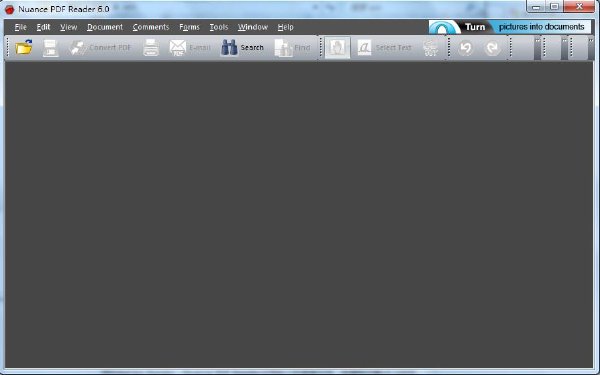600x375 pixels.
Task: Open the View menu
Action: (x=68, y=27)
